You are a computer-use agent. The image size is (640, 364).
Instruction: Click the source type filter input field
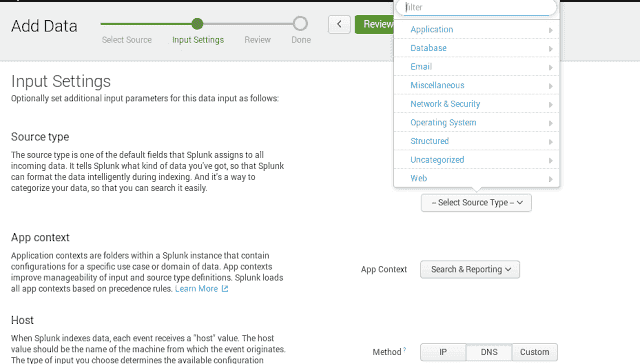pyautogui.click(x=477, y=7)
